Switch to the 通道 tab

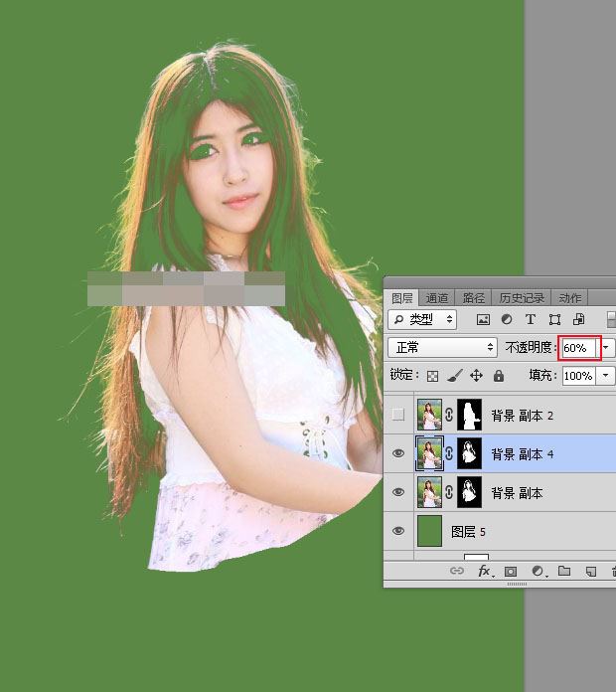point(436,298)
